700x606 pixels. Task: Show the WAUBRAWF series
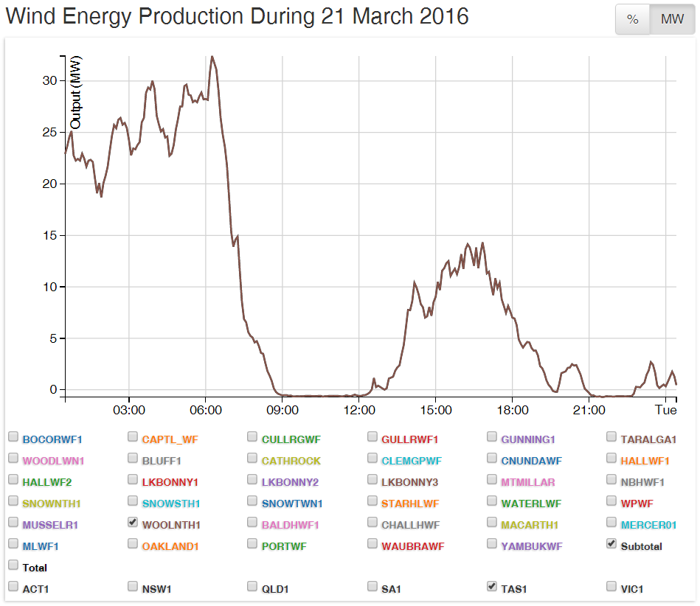pos(372,543)
